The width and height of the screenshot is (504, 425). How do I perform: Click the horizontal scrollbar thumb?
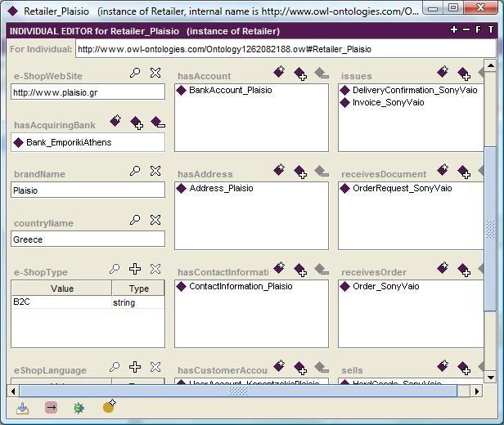(x=238, y=391)
